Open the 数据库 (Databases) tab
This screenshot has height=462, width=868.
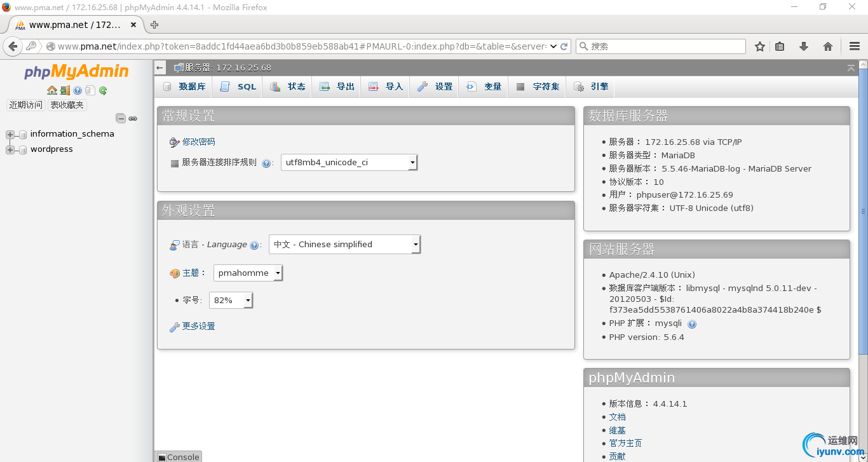point(184,86)
